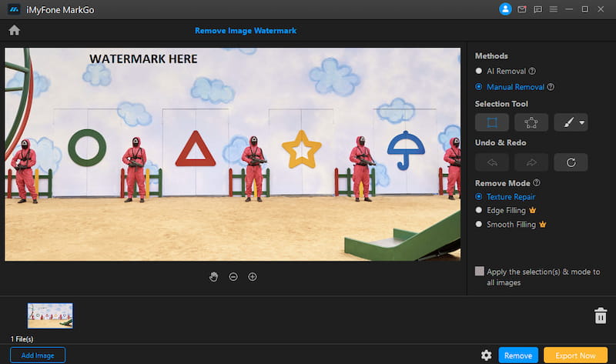
Task: Go to the Home screen icon
Action: click(x=14, y=30)
